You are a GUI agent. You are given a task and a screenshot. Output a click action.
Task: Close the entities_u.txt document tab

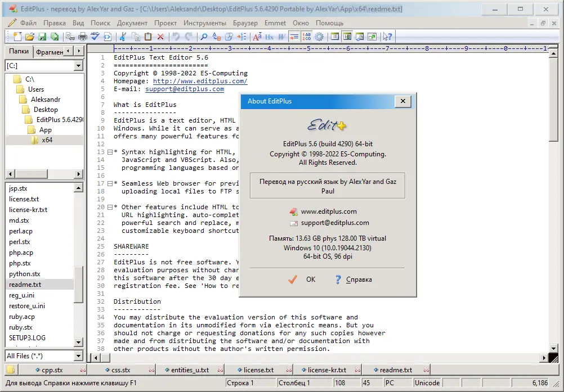pos(220,370)
